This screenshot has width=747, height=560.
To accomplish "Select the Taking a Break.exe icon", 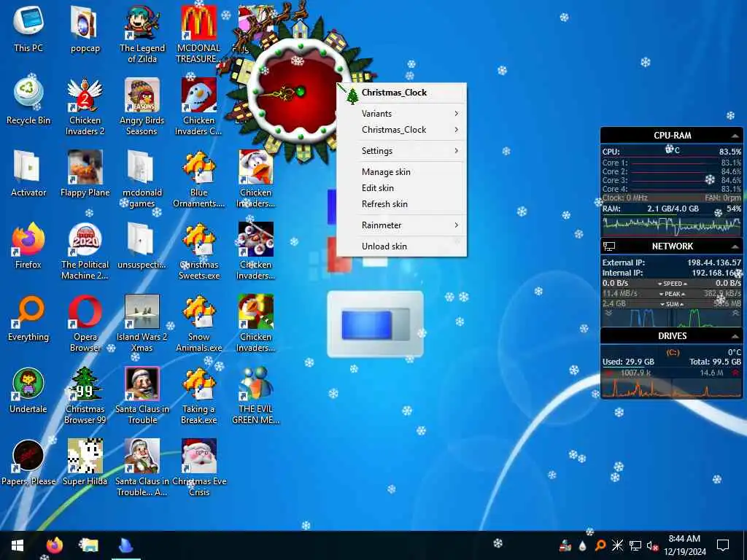I will (198, 396).
